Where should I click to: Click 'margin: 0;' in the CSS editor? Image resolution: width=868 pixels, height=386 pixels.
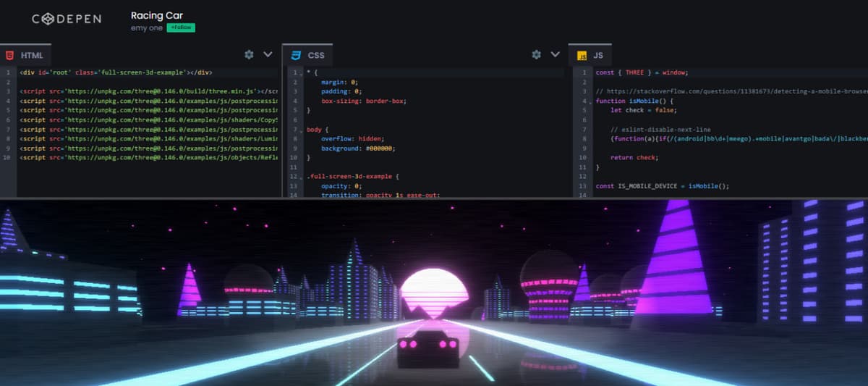[340, 83]
